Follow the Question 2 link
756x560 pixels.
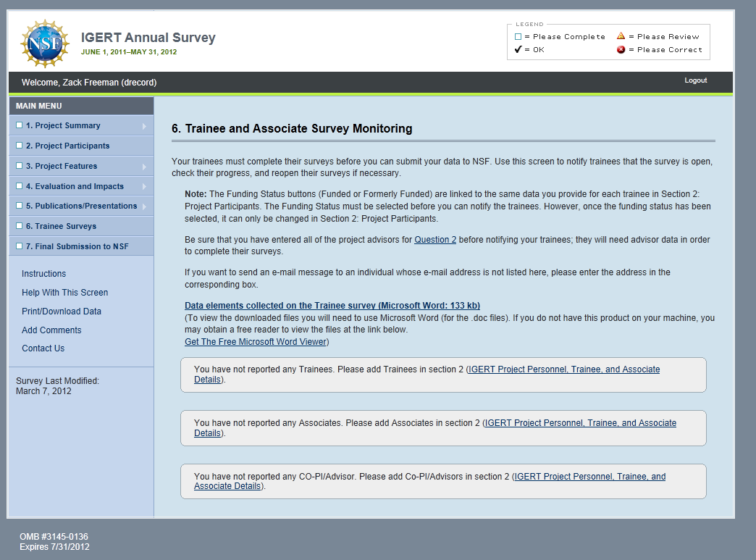[x=435, y=240]
